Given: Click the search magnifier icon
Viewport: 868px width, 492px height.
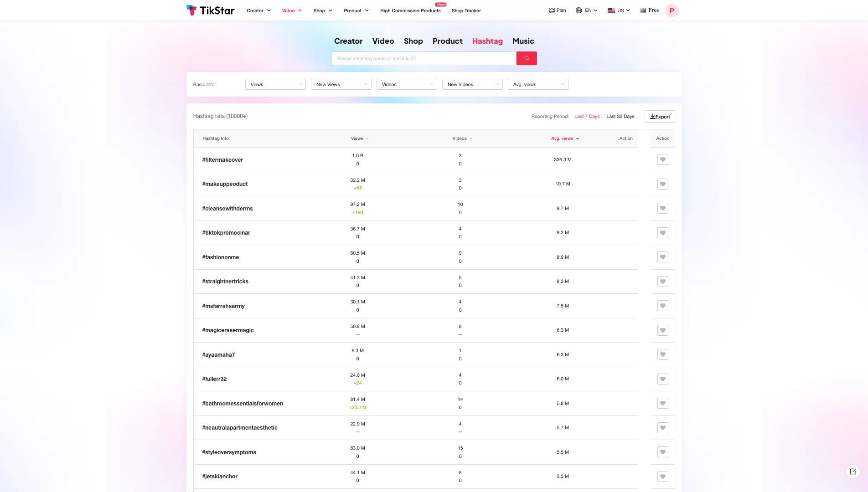Looking at the screenshot, I should point(527,58).
